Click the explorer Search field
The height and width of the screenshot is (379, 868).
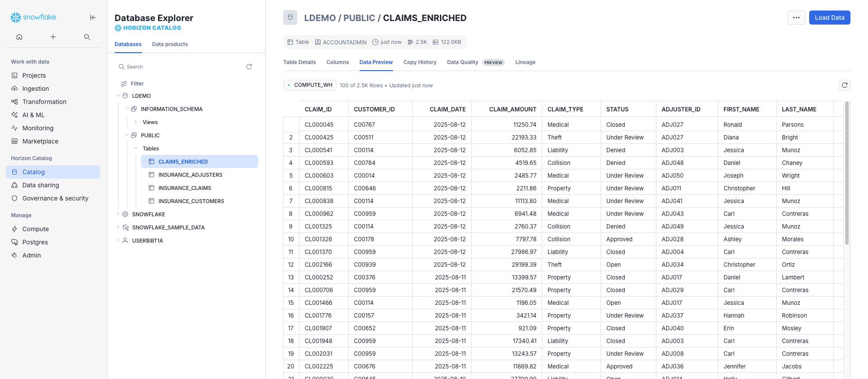pos(180,67)
